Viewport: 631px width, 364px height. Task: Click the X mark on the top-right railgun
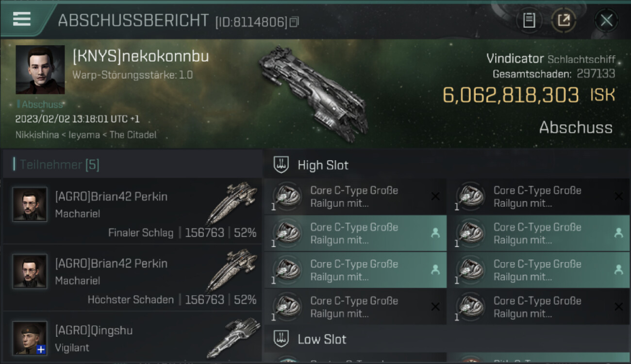click(618, 196)
